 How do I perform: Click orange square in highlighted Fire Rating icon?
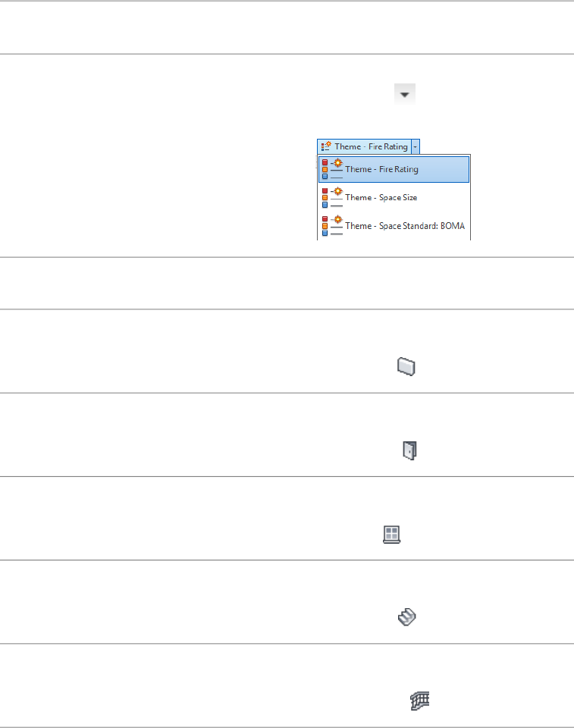tap(325, 169)
